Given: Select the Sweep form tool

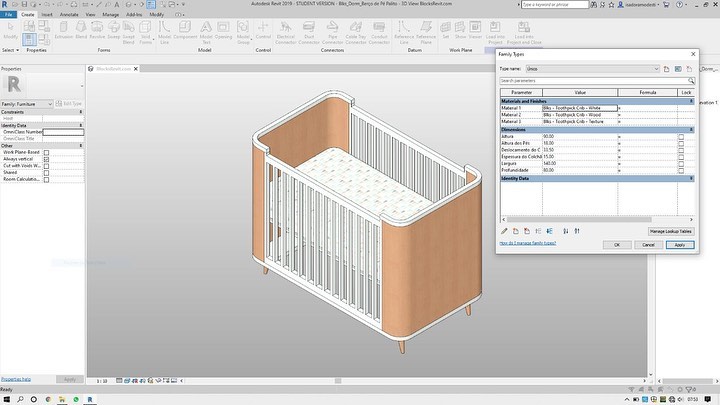Looking at the screenshot, I should (x=113, y=30).
